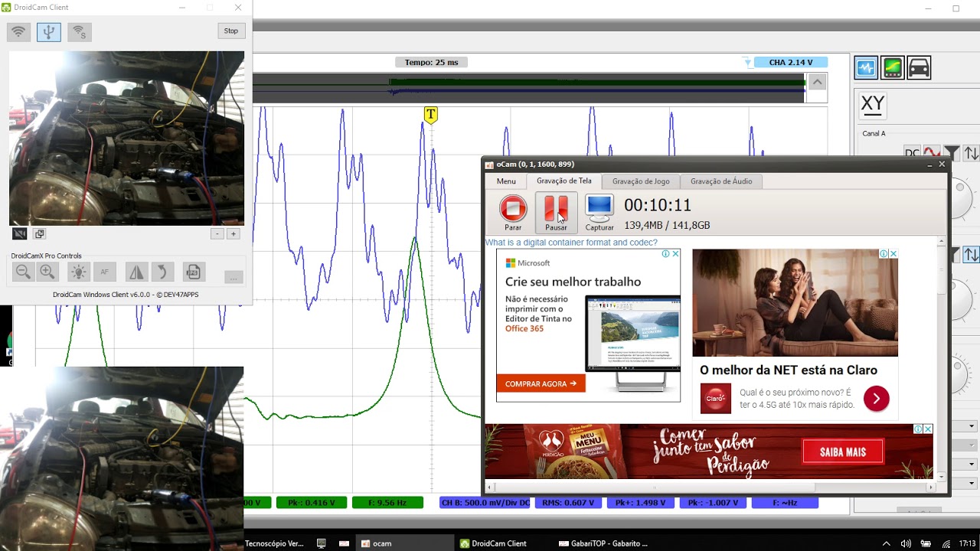Close the Perdigão banner ad
The height and width of the screenshot is (551, 980).
tap(928, 429)
